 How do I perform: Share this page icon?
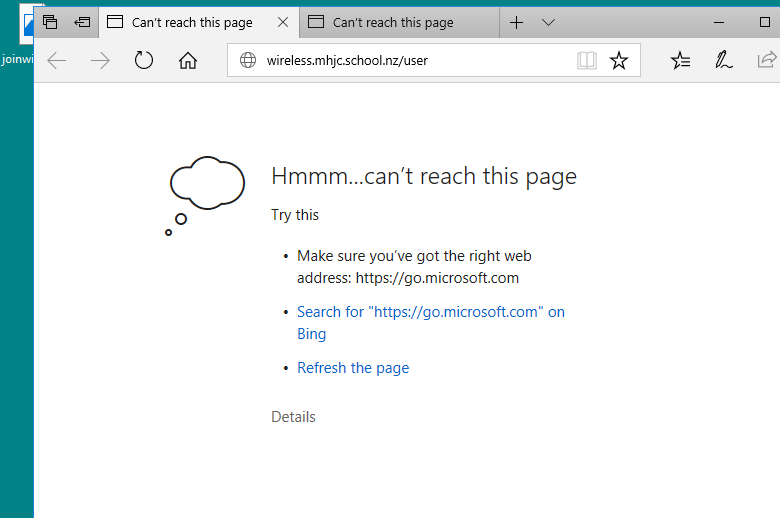coord(766,60)
